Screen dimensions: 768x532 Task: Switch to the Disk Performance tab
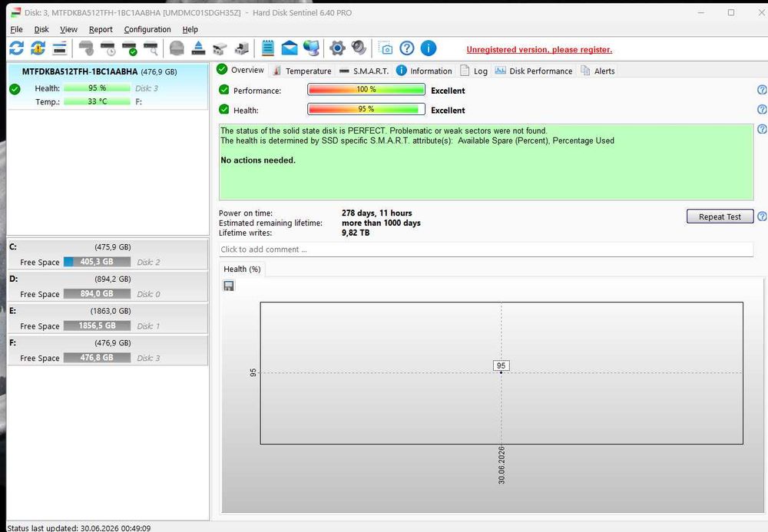[x=534, y=71]
